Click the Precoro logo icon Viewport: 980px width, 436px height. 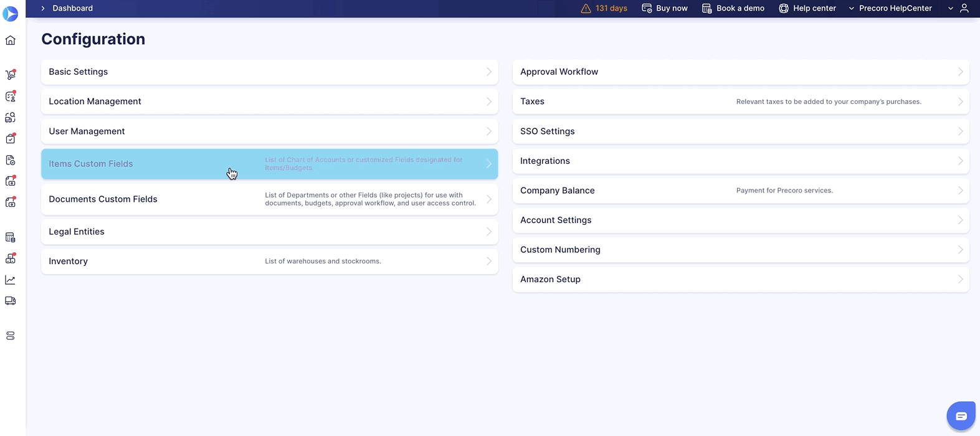point(11,12)
